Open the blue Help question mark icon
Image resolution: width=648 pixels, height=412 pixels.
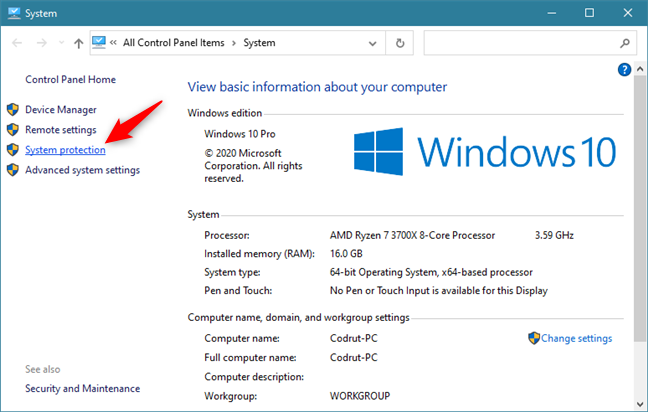[625, 69]
